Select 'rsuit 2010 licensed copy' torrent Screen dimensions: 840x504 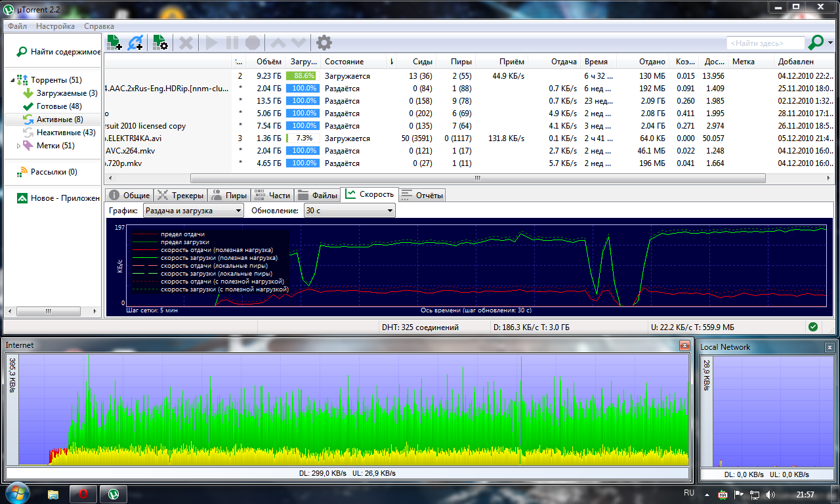pos(469,126)
